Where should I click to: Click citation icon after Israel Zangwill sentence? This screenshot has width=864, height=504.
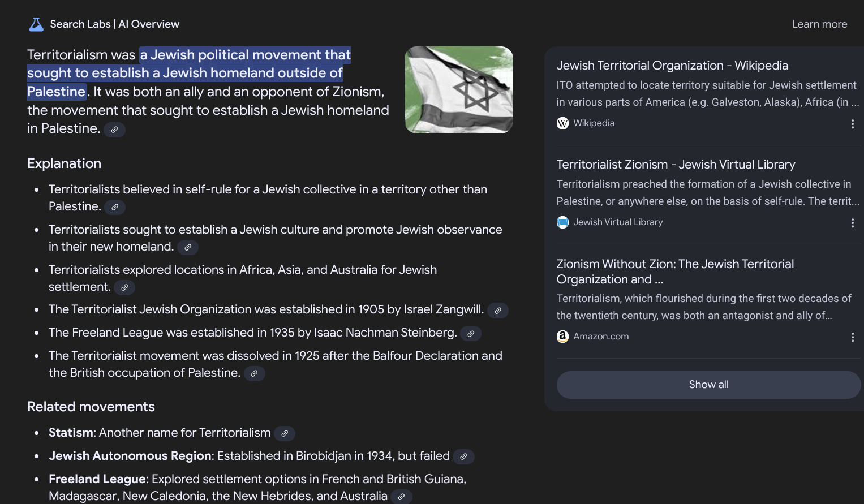tap(498, 311)
